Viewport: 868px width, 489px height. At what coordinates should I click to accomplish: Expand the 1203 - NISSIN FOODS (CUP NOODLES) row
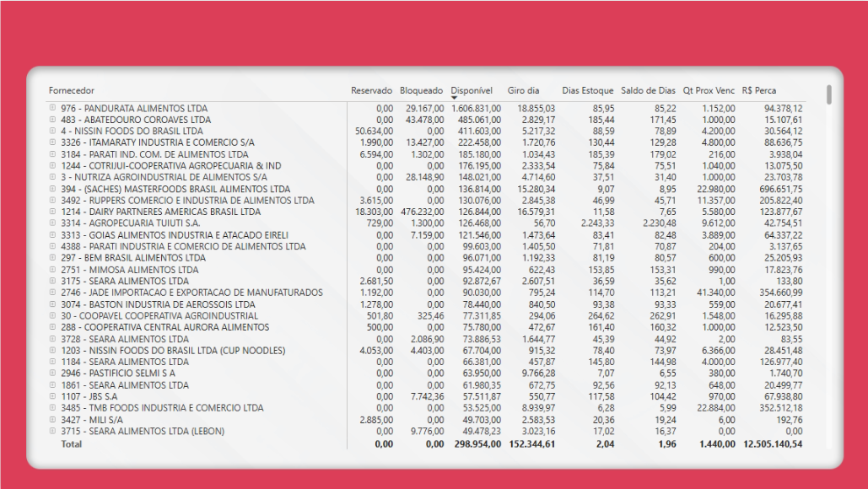click(x=52, y=350)
